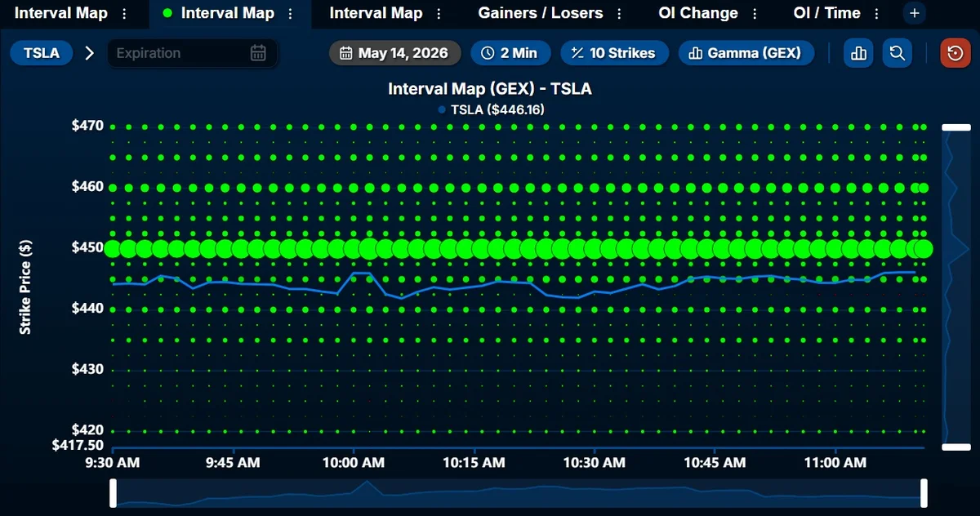Focus the Expiration input field
This screenshot has height=516, width=980.
(193, 53)
